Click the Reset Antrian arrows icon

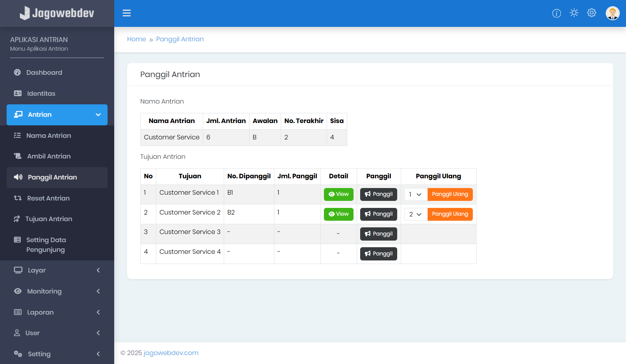18,198
